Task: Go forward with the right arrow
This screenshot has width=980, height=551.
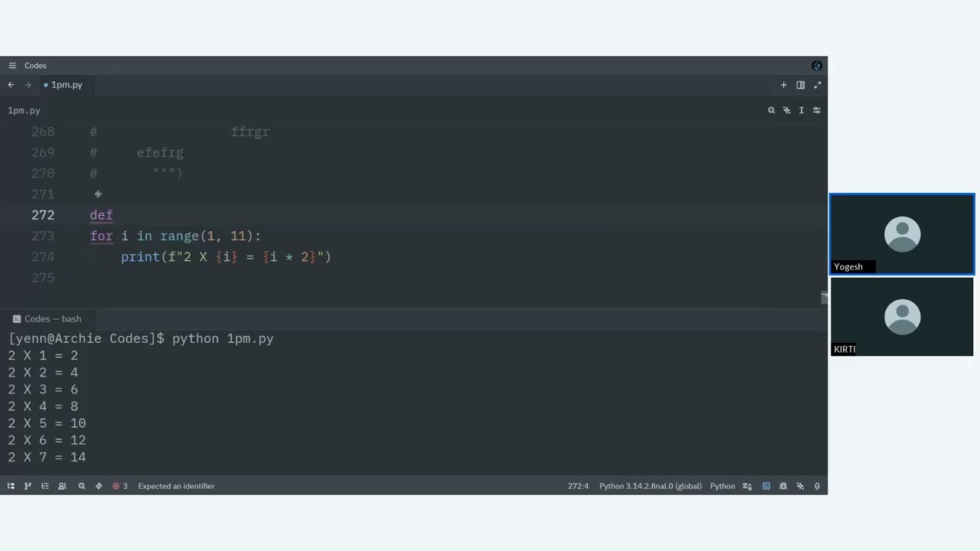Action: point(28,85)
